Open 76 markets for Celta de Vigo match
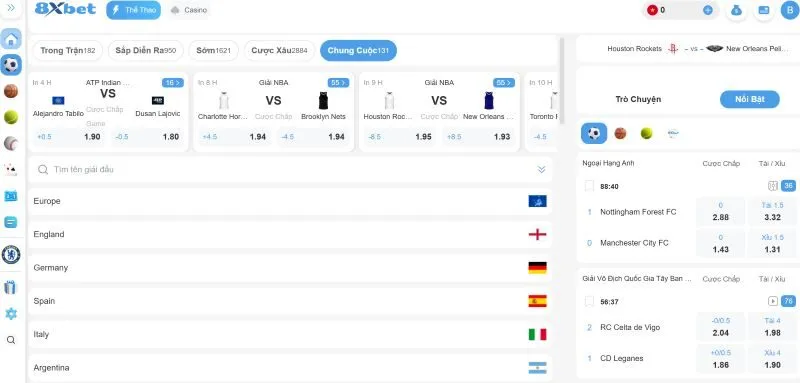Screen dimensions: 800x383 tap(789, 301)
